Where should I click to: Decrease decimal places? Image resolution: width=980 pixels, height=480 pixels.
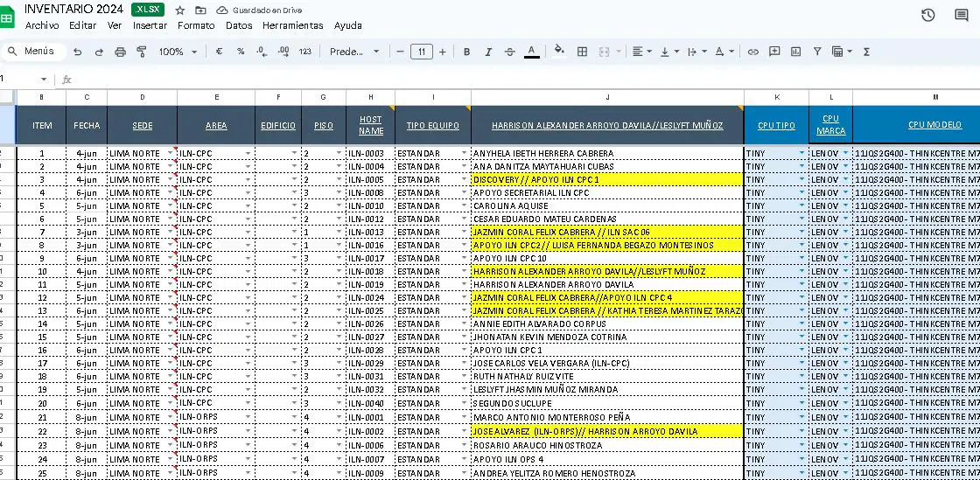(x=262, y=52)
